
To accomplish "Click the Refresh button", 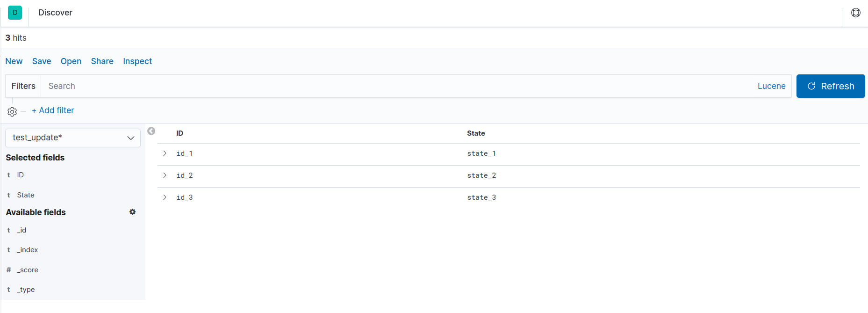I will (x=831, y=86).
